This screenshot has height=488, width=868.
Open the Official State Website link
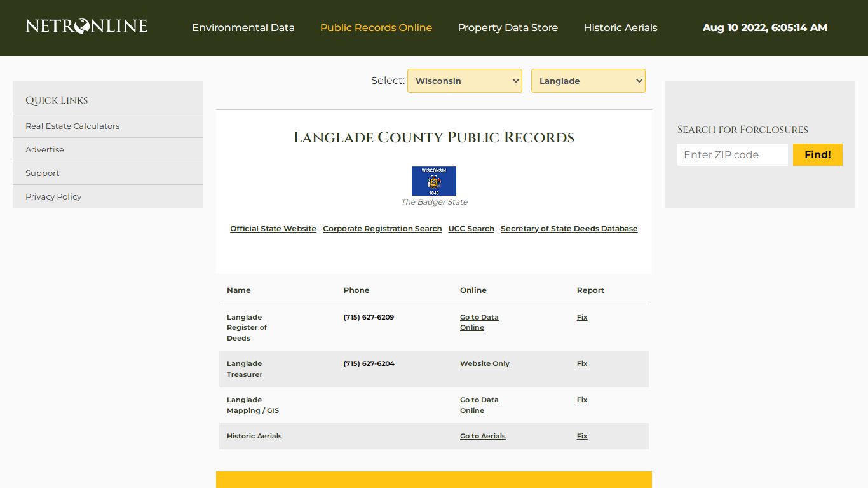point(273,229)
